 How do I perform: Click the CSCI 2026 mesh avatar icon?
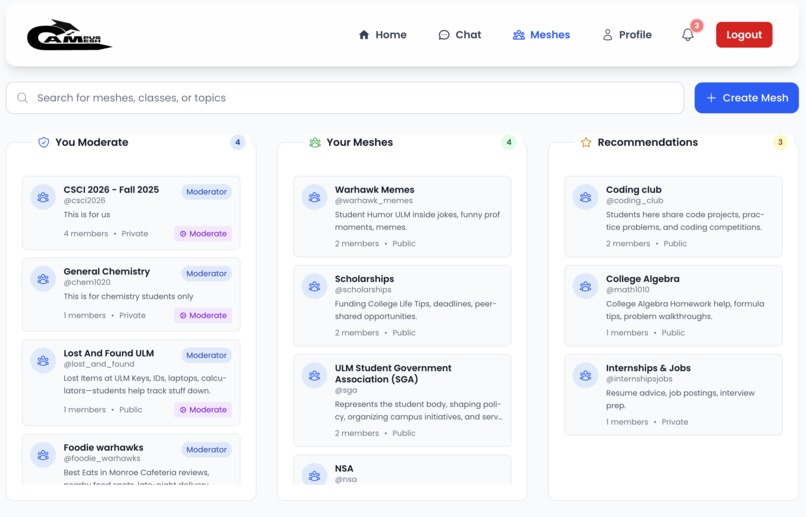[x=43, y=197]
